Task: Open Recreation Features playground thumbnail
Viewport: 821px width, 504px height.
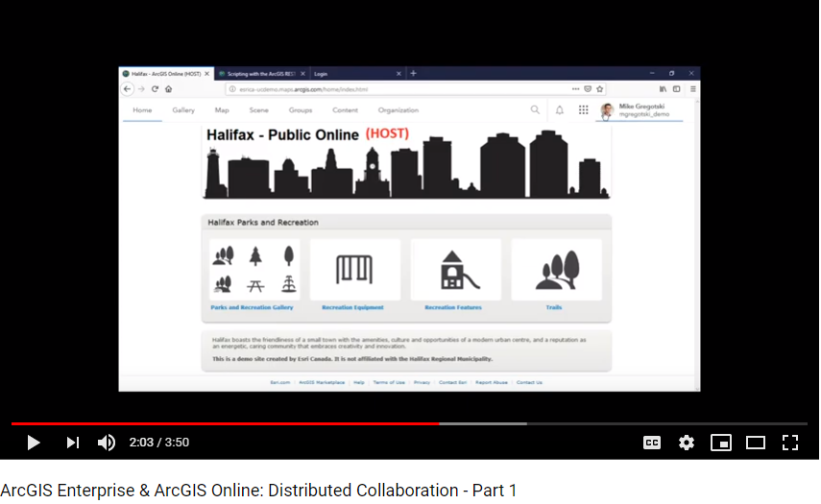Action: tap(455, 270)
